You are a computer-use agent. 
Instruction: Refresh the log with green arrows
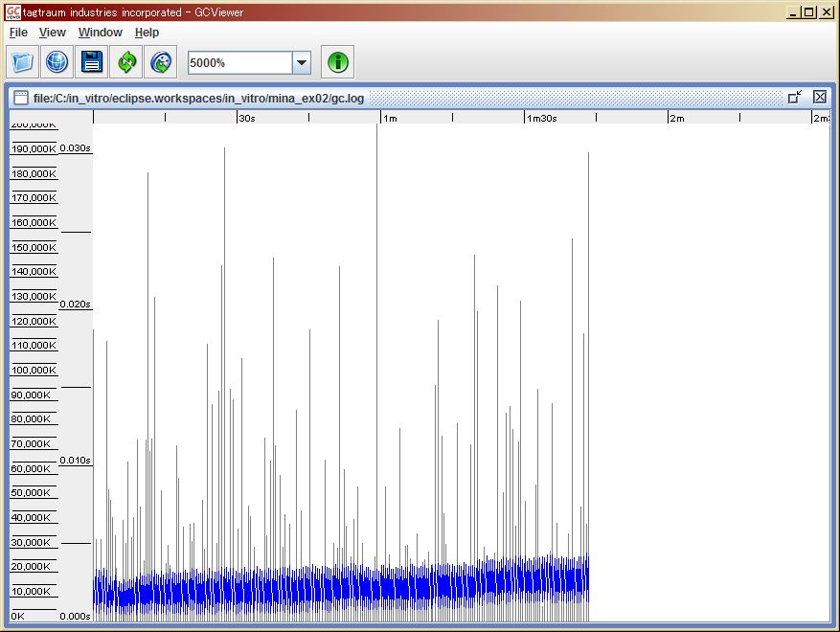pos(126,62)
